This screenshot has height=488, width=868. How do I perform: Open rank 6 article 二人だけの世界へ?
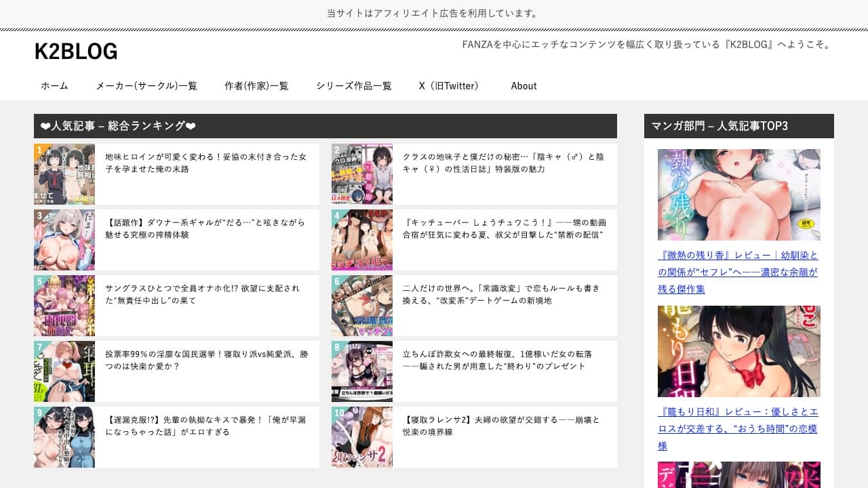coord(501,294)
